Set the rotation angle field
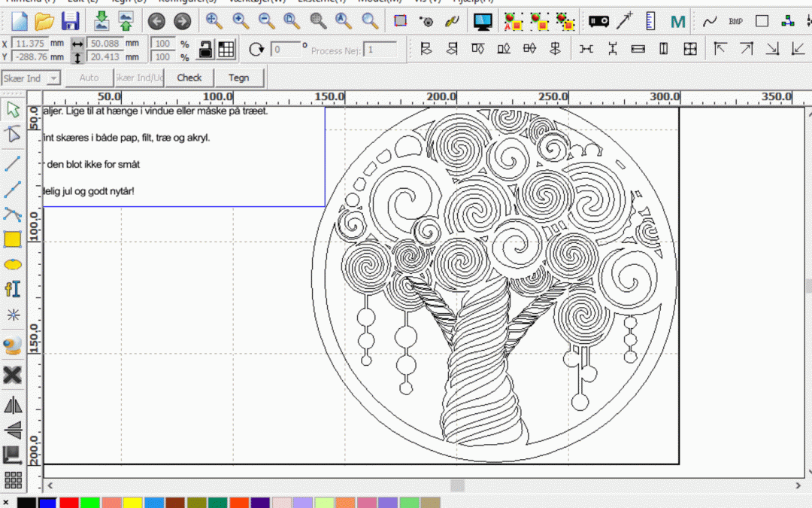Screen dimensions: 812x508 point(286,50)
